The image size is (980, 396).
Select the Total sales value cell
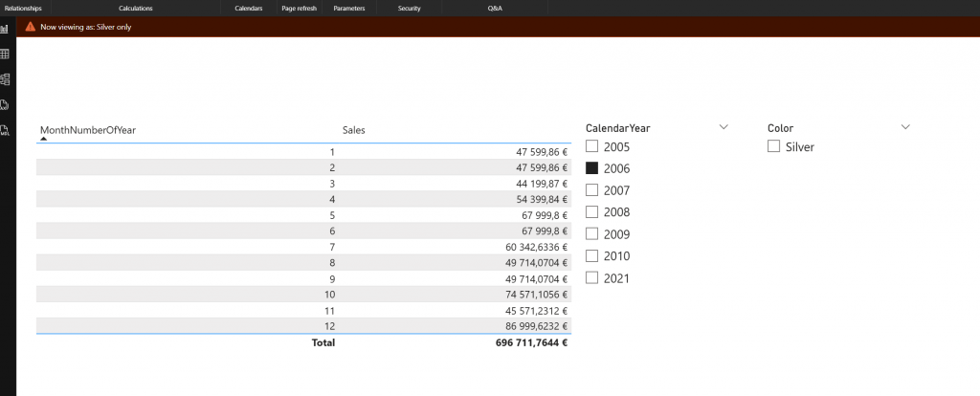pos(525,342)
